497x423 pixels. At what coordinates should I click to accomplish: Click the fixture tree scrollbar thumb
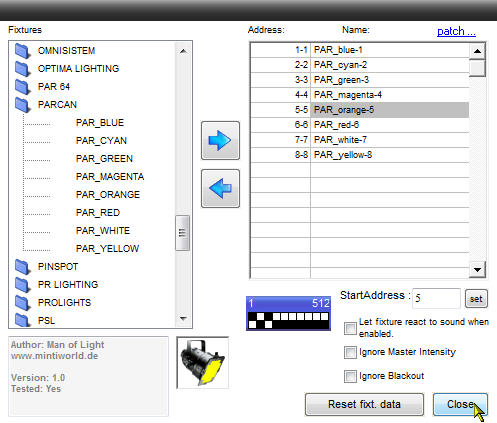182,233
